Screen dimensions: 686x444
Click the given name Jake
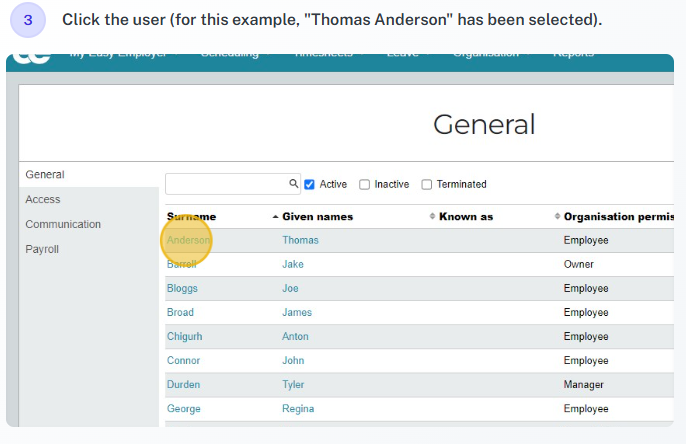tap(293, 264)
